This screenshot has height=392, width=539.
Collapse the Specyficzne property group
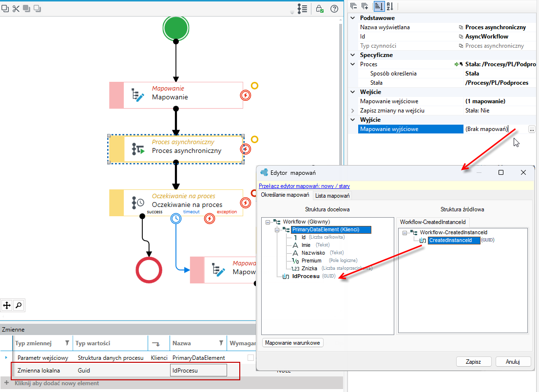[353, 55]
